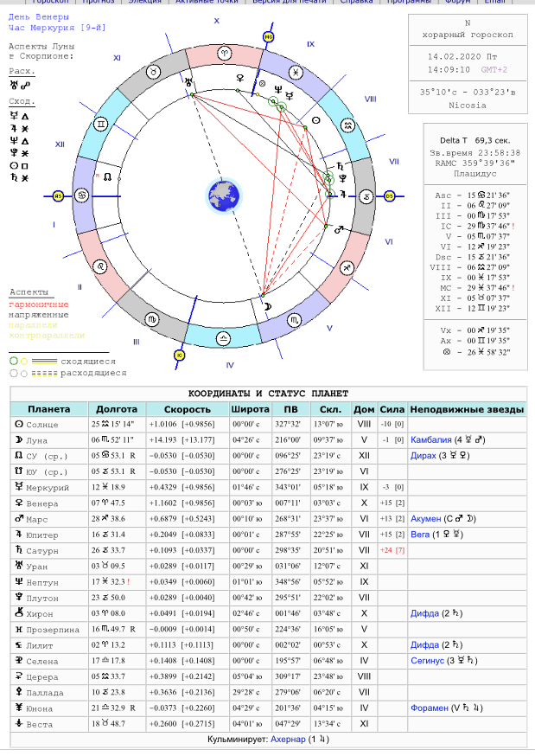Click the День Венеры text at top left
This screenshot has width=535, height=756.
coord(39,17)
